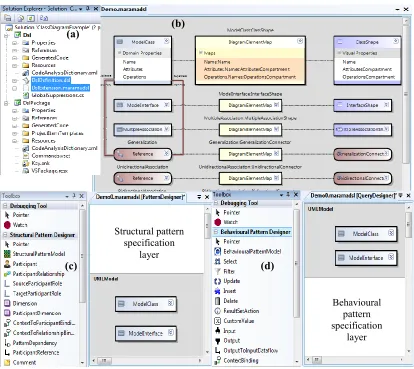Select the Insert tool
The image size is (414, 369).
(225, 291)
